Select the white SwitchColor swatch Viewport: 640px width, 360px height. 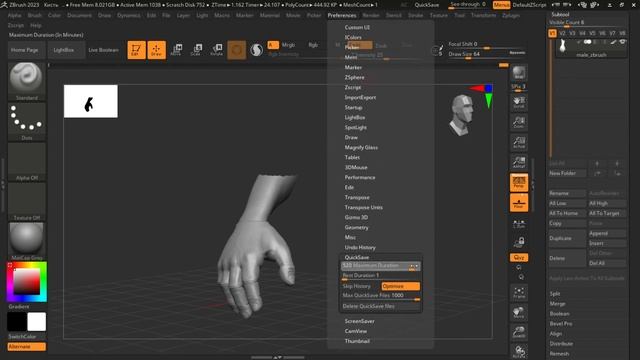pyautogui.click(x=37, y=322)
